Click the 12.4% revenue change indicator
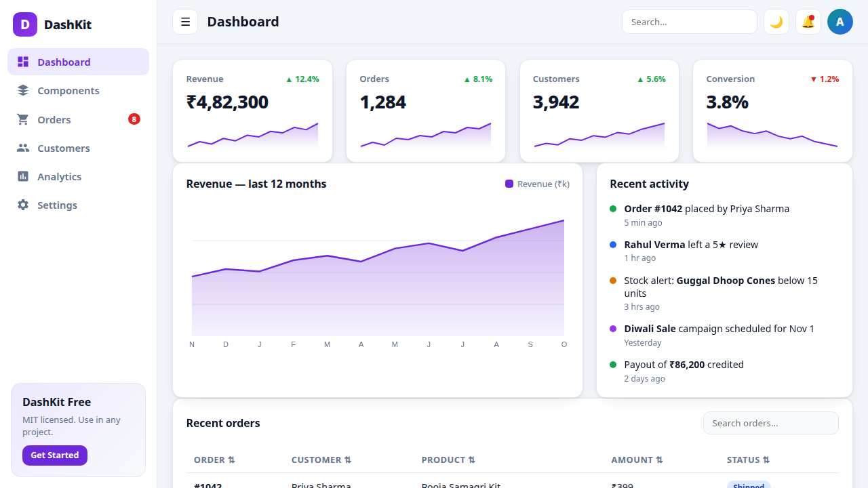This screenshot has height=488, width=868. 302,79
